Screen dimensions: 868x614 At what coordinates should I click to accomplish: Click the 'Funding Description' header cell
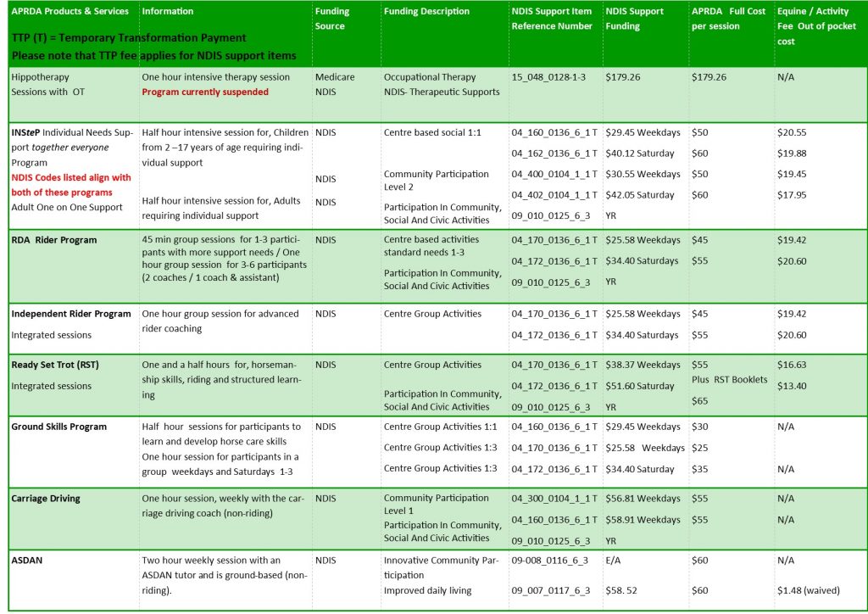426,12
